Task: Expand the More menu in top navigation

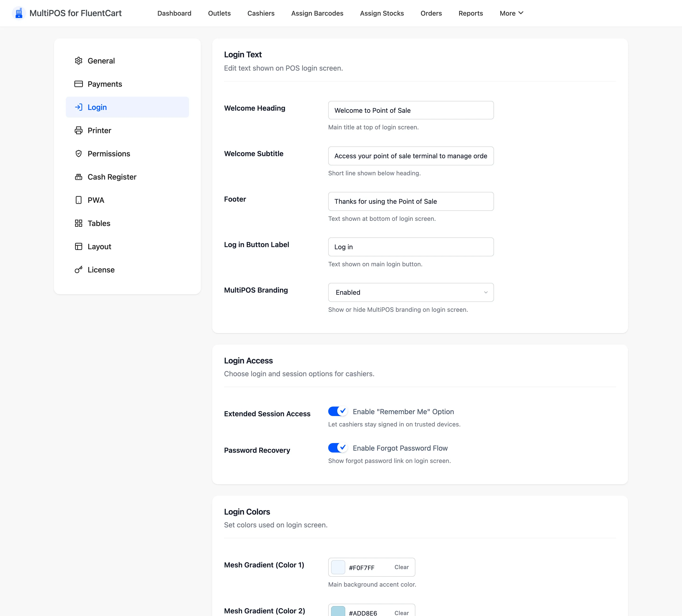Action: pos(511,13)
